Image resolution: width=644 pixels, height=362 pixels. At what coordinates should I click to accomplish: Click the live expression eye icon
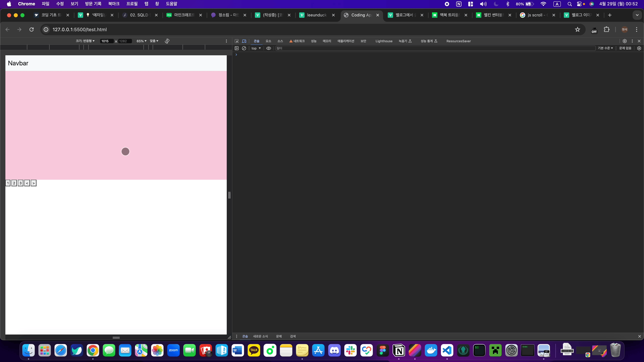(x=269, y=48)
